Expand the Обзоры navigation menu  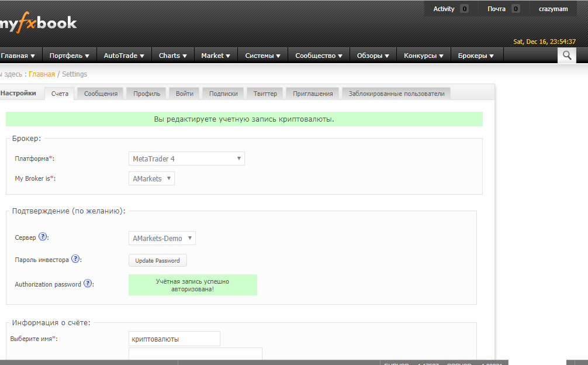pyautogui.click(x=373, y=56)
